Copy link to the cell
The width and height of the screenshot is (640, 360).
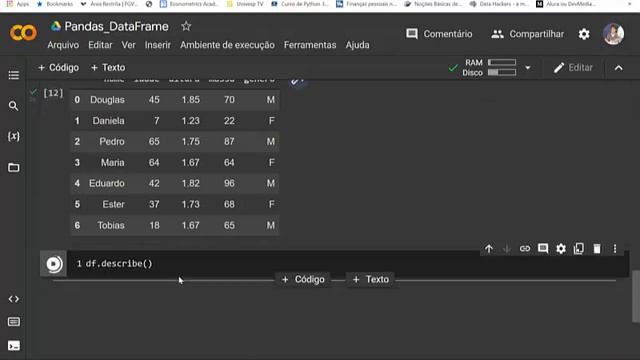tap(525, 249)
